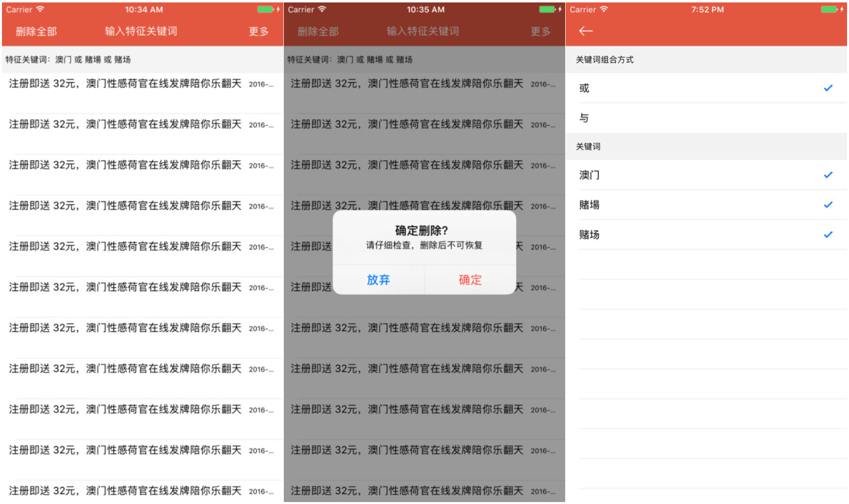Click the blue checkmark beside 或
This screenshot has height=504, width=849.
[828, 88]
